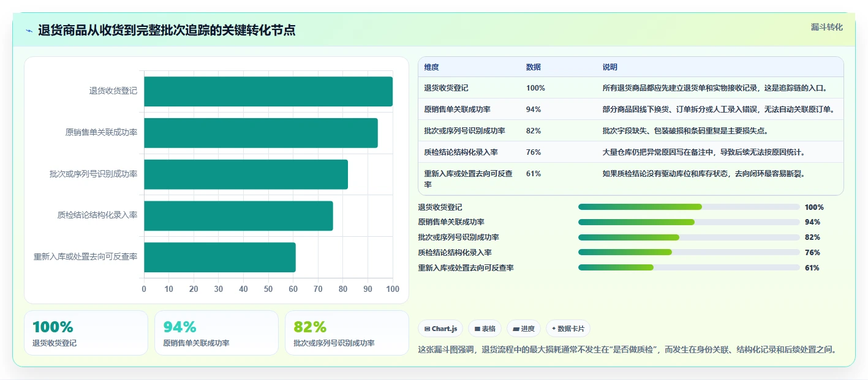Select the 进度 chip
Image resolution: width=868 pixels, height=380 pixels.
click(x=524, y=329)
